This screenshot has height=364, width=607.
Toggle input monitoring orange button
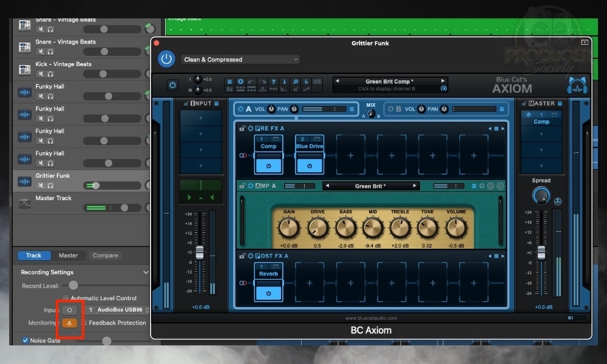pyautogui.click(x=69, y=323)
